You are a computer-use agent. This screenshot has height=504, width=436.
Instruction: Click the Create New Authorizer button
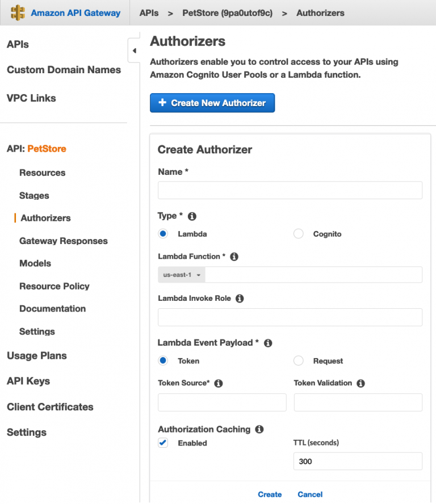[212, 103]
